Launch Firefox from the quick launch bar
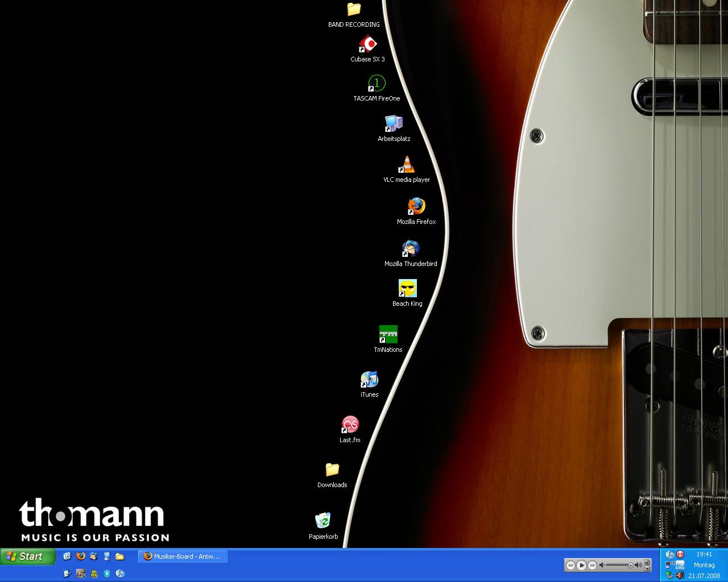This screenshot has width=728, height=582. pyautogui.click(x=81, y=556)
